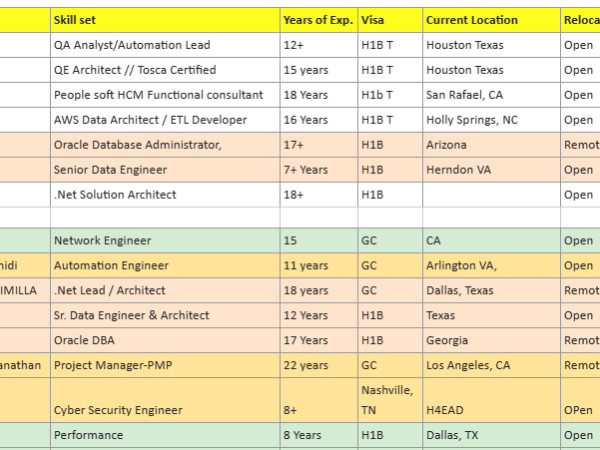Viewport: 600px width, 450px height.
Task: Click the Current Location header cell
Action: coord(489,20)
